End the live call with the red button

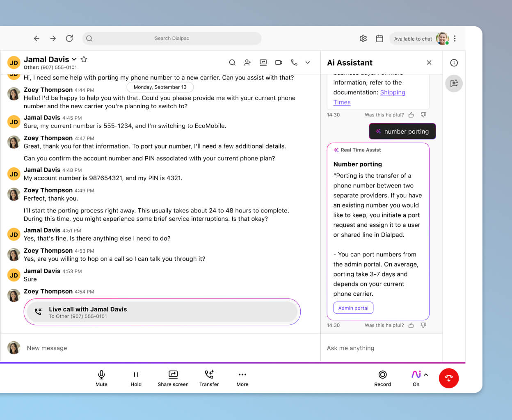[449, 378]
